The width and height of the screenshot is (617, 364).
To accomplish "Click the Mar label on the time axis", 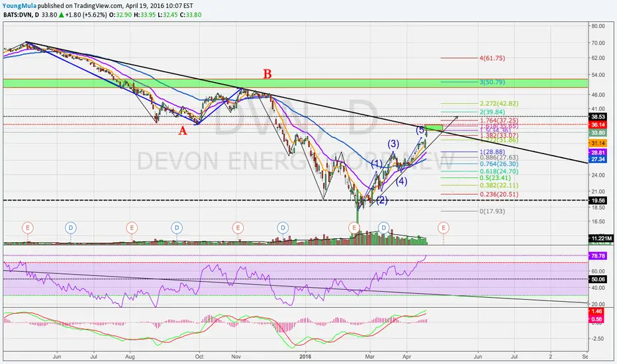I will click(x=370, y=357).
